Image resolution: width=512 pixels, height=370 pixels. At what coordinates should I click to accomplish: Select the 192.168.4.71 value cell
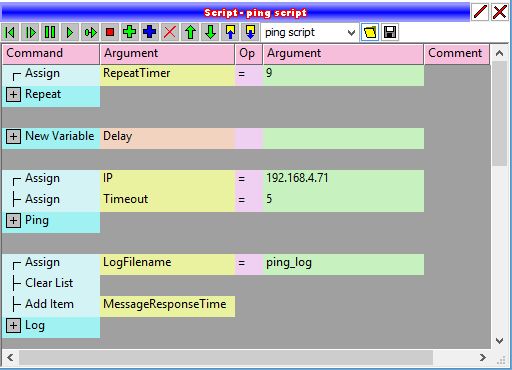point(343,180)
